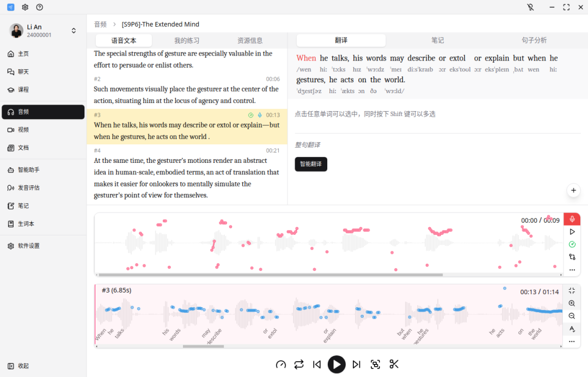Toggle the muted microphone in the title bar
The image size is (588, 377).
(x=531, y=7)
